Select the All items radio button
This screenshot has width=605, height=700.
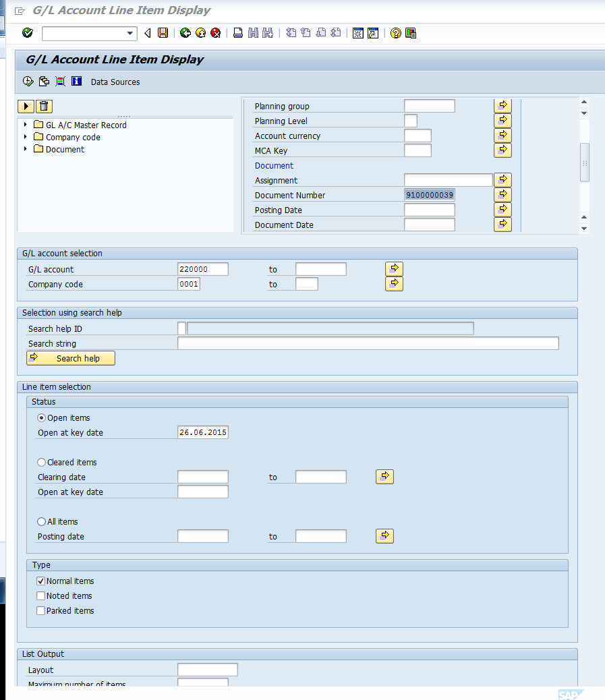pos(42,521)
